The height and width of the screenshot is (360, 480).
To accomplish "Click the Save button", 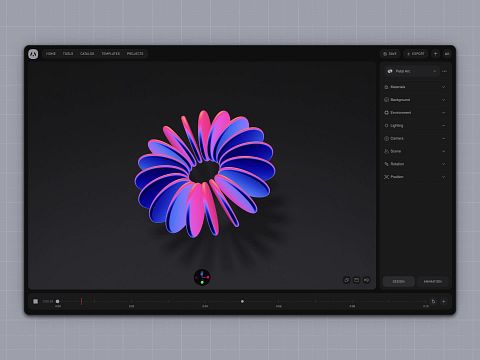I will 390,54.
